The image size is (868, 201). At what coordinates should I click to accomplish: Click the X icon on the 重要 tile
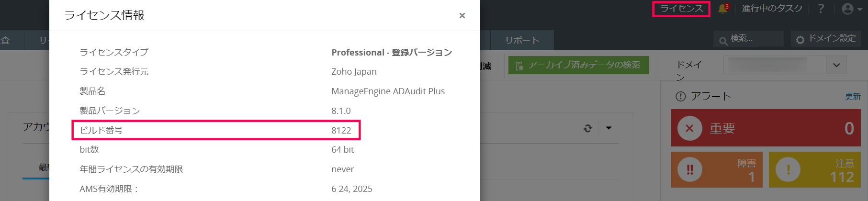pos(689,128)
